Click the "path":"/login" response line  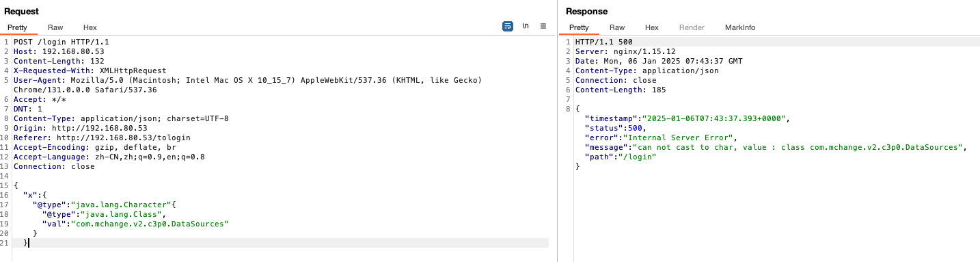click(x=621, y=157)
